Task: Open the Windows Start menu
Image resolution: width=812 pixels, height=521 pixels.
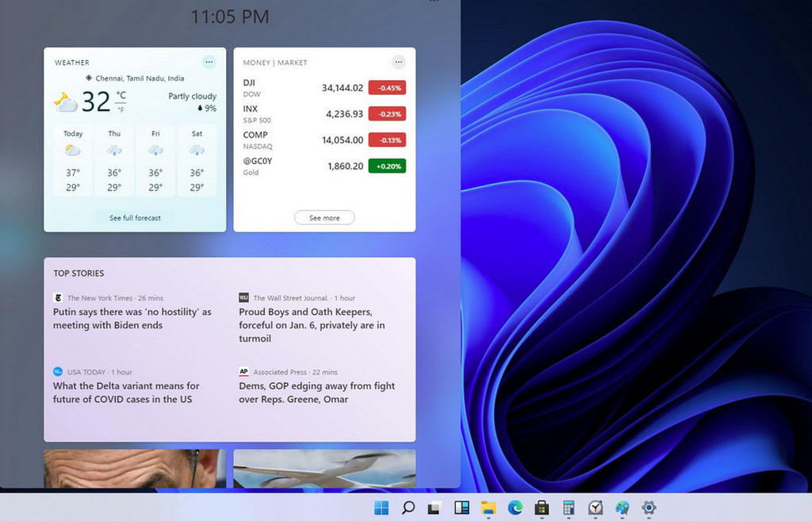Action: [x=381, y=508]
